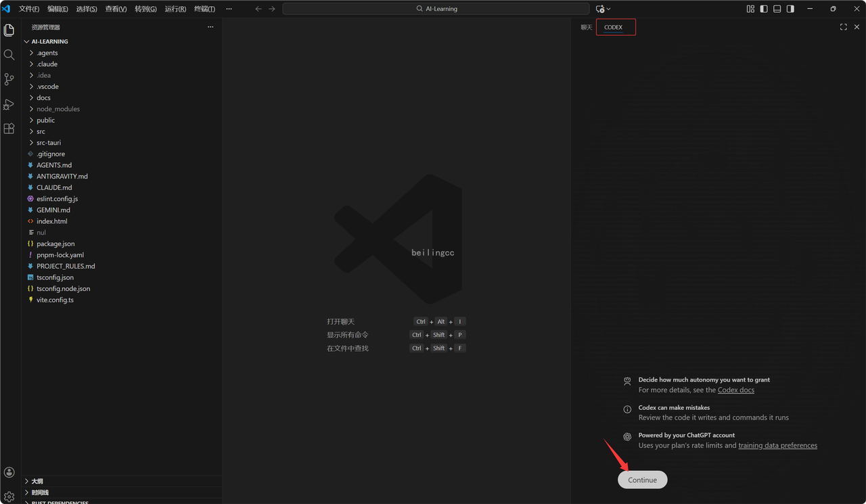Open the ANTIGRAVITY.md file
866x504 pixels.
coord(62,177)
